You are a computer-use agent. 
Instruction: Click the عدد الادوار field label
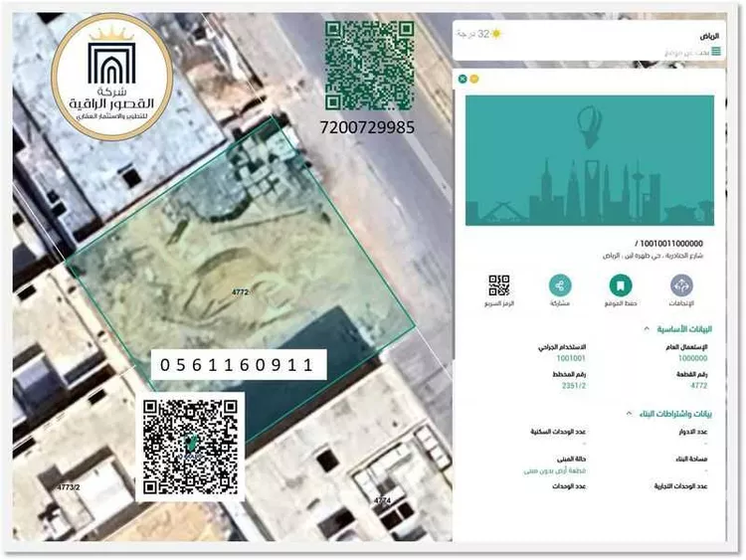coord(693,432)
